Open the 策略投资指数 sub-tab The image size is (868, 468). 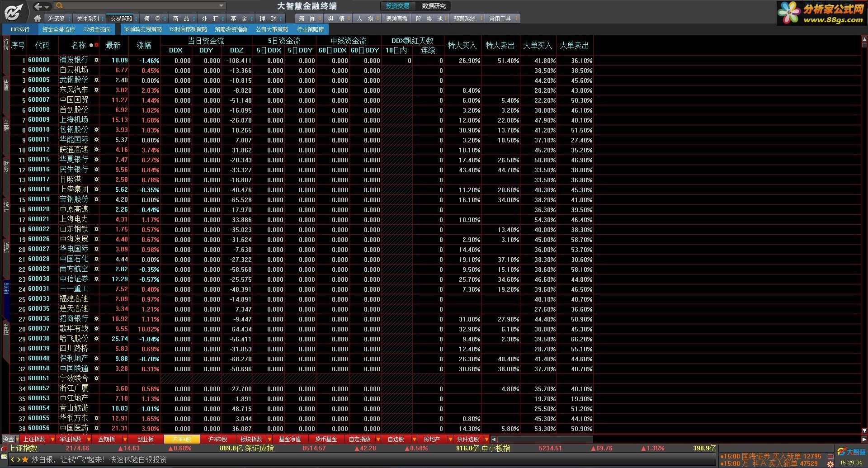click(x=231, y=29)
